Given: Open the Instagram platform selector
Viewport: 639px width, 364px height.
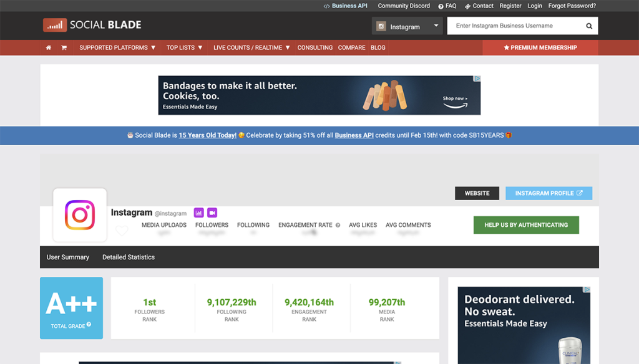Looking at the screenshot, I should click(x=407, y=26).
